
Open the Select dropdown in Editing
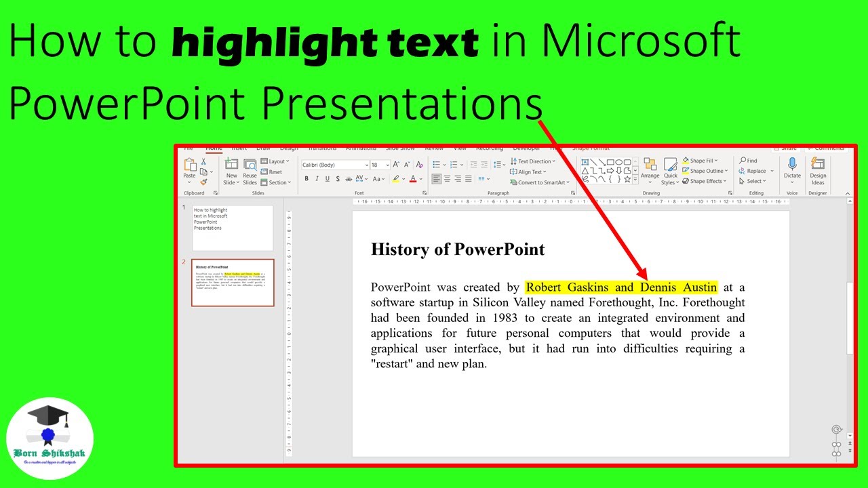point(753,182)
